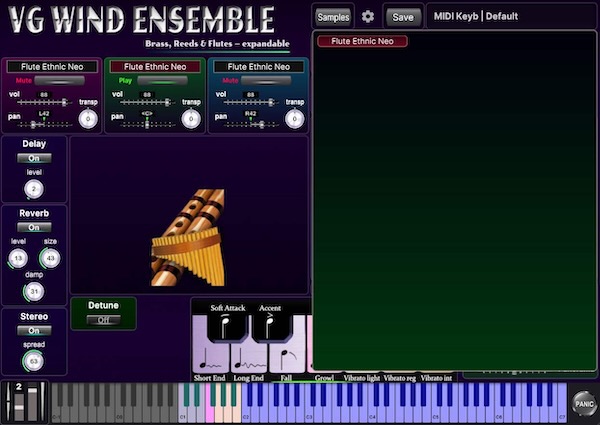Toggle Mute switch on the first layer
The height and width of the screenshot is (425, 600).
59,81
